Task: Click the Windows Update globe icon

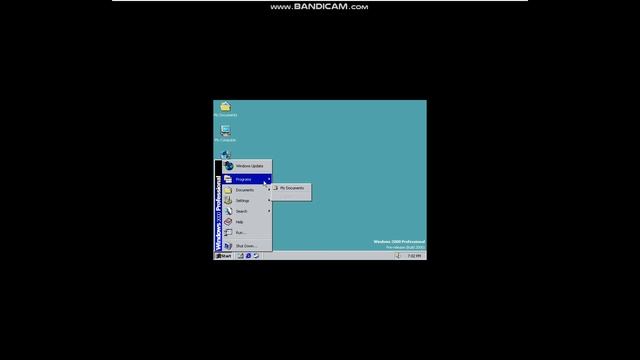Action: point(229,166)
